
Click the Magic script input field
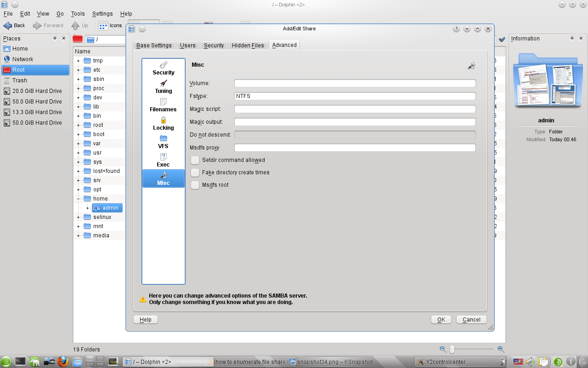(x=355, y=109)
